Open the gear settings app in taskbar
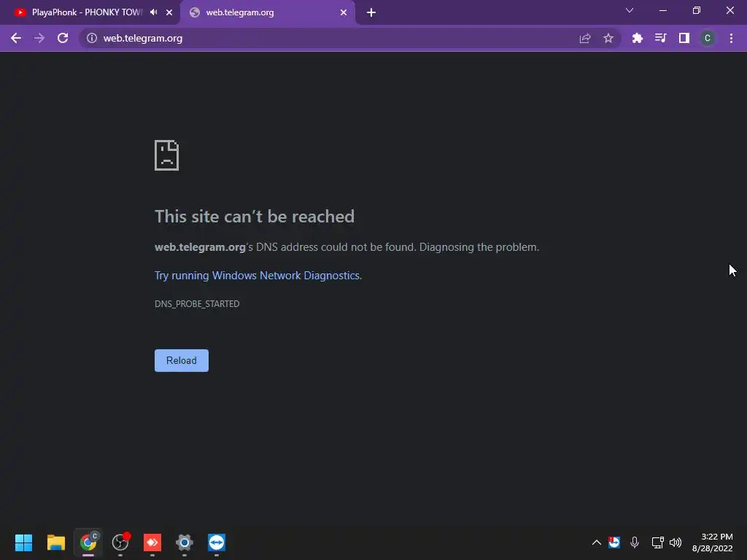This screenshot has height=560, width=747. coord(185,542)
